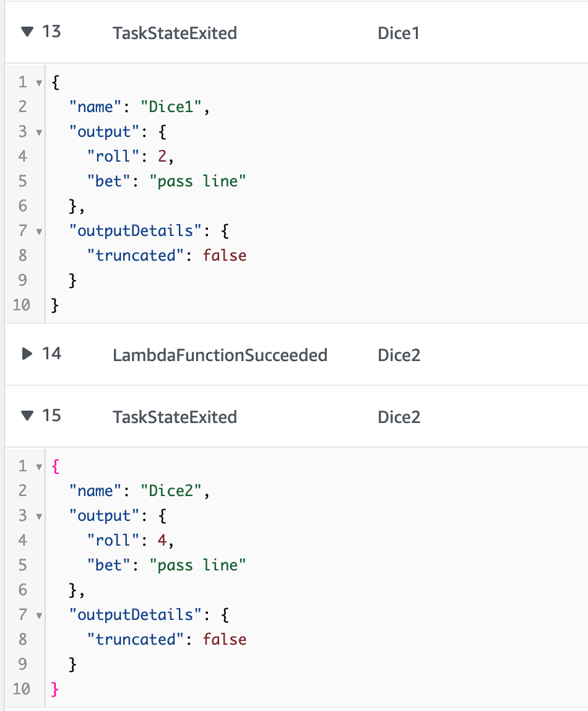Collapse event 15 TaskStateExited row

27,416
